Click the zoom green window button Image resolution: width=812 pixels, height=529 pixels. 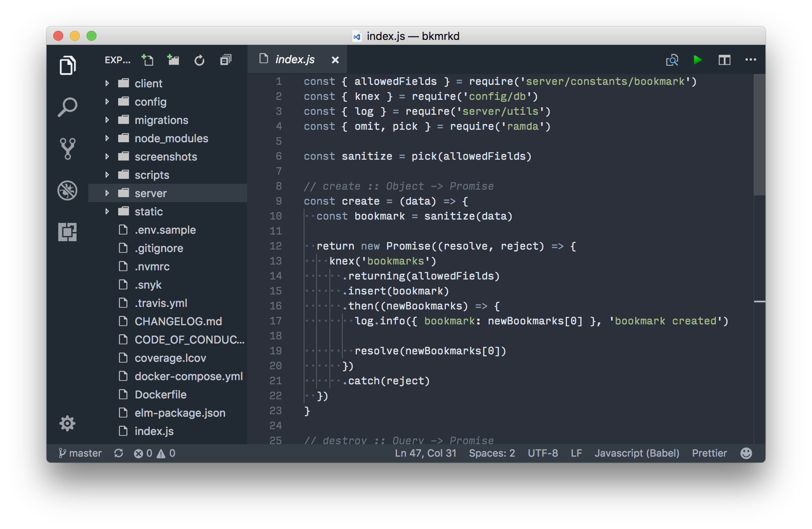[x=92, y=36]
